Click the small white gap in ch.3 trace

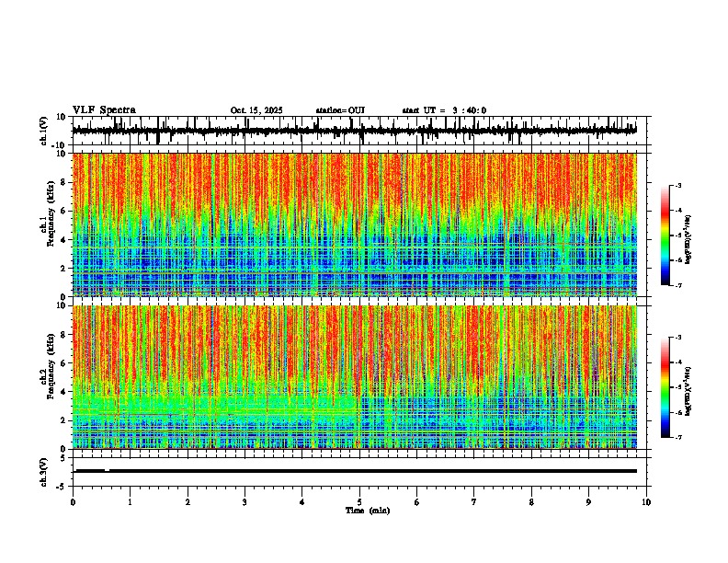click(x=108, y=470)
